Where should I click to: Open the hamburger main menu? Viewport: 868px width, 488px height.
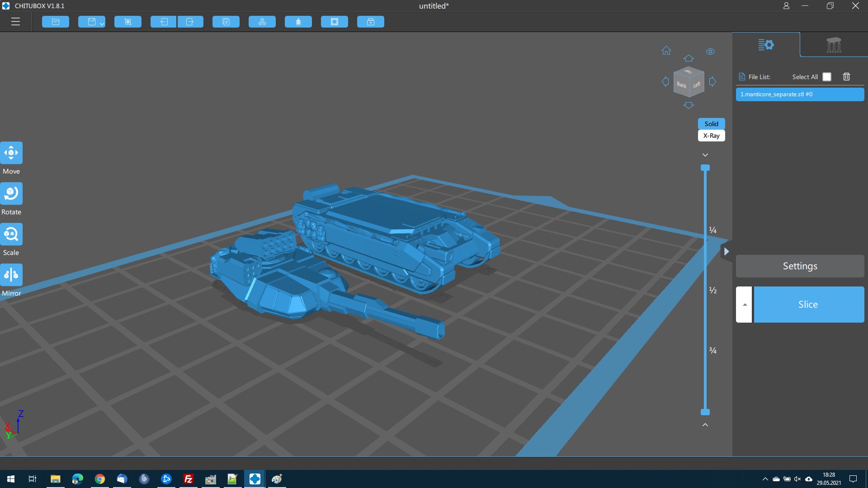[x=15, y=22]
